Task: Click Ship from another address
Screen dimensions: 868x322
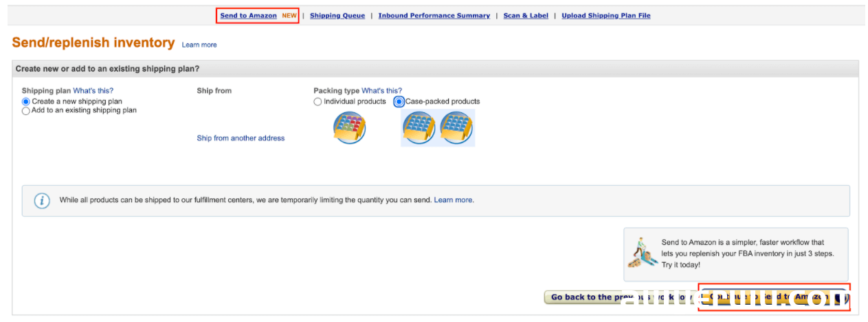Action: coord(241,138)
